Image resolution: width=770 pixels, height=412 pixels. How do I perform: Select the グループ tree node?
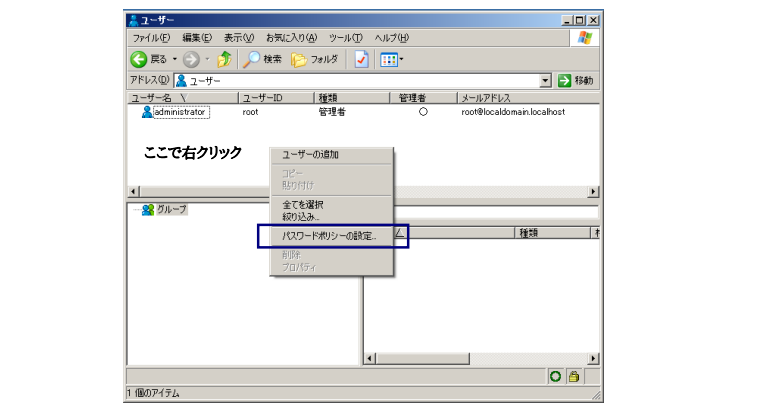pos(170,210)
